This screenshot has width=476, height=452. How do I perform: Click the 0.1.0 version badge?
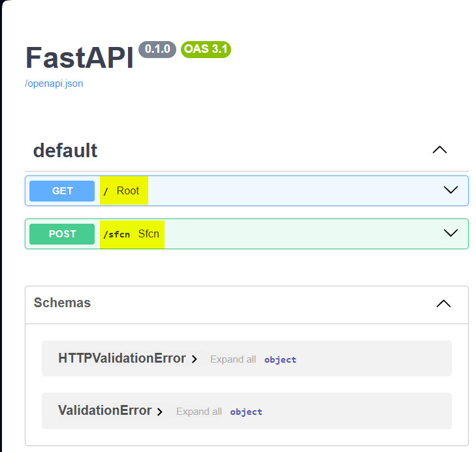click(157, 49)
